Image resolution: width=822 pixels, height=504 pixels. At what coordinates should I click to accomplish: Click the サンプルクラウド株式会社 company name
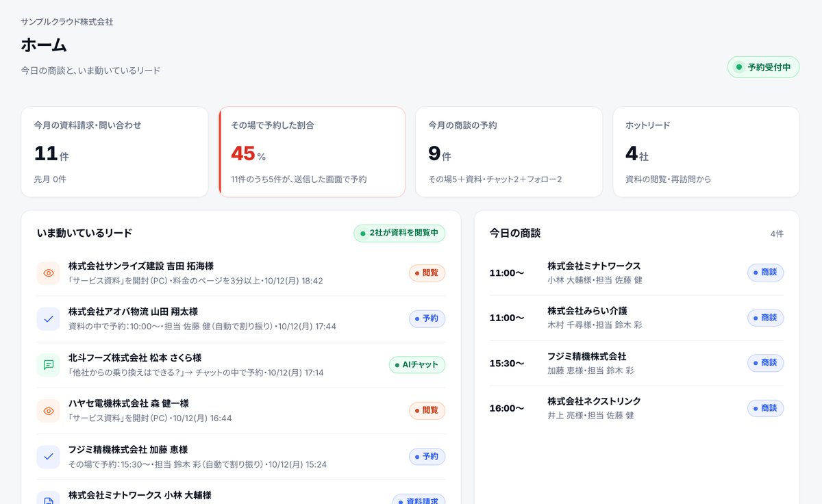67,22
